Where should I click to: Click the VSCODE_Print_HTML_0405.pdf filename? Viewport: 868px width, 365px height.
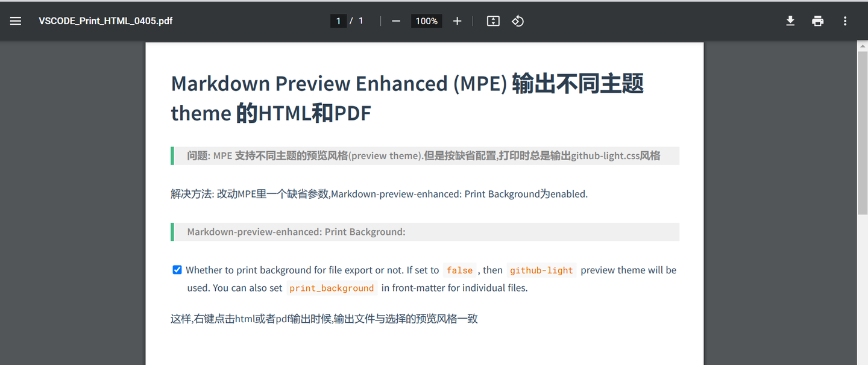point(105,20)
